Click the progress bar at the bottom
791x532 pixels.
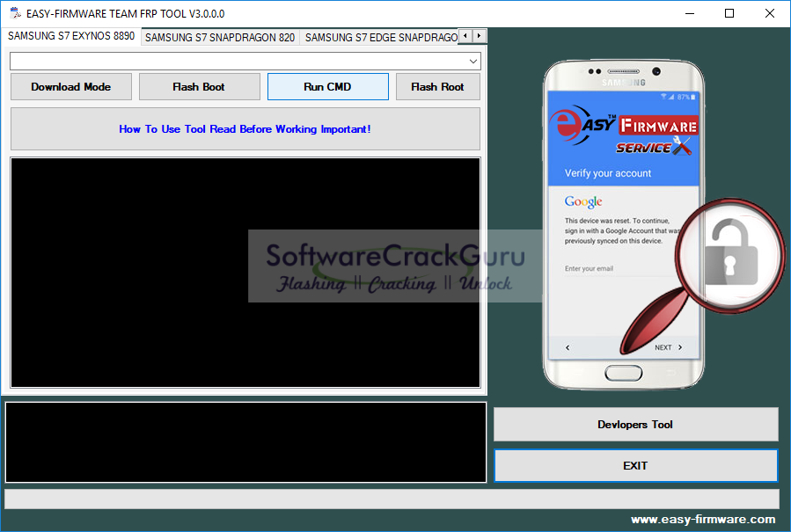pos(392,499)
